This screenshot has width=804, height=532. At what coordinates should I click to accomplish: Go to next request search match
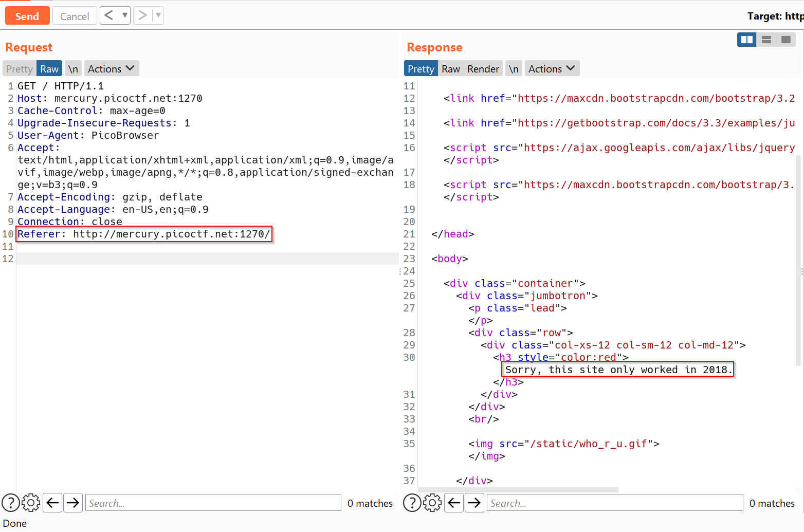73,503
